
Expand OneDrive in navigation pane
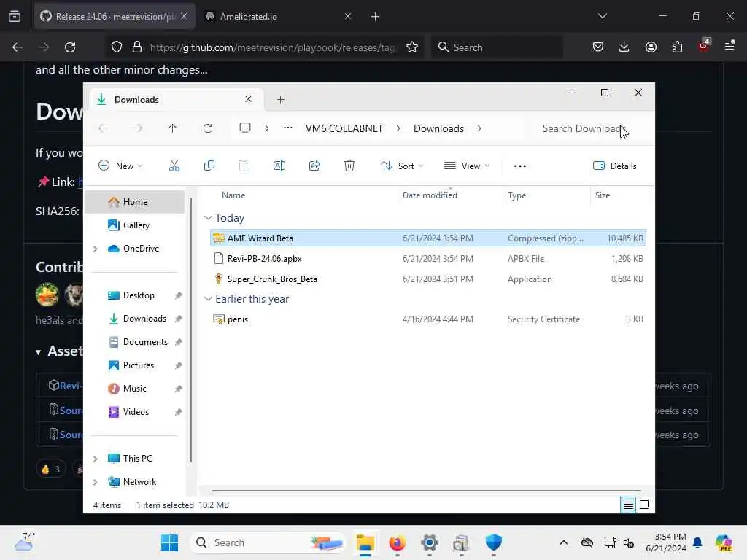pyautogui.click(x=96, y=249)
